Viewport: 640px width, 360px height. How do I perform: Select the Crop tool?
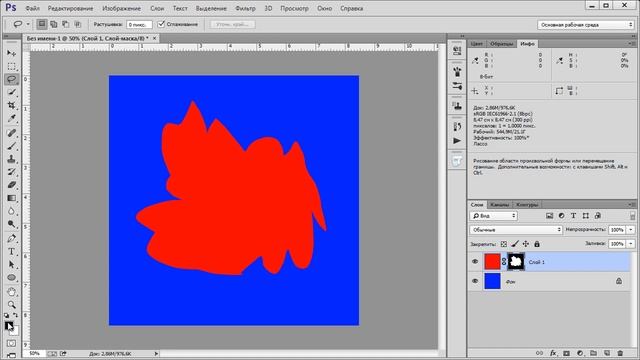coord(11,105)
